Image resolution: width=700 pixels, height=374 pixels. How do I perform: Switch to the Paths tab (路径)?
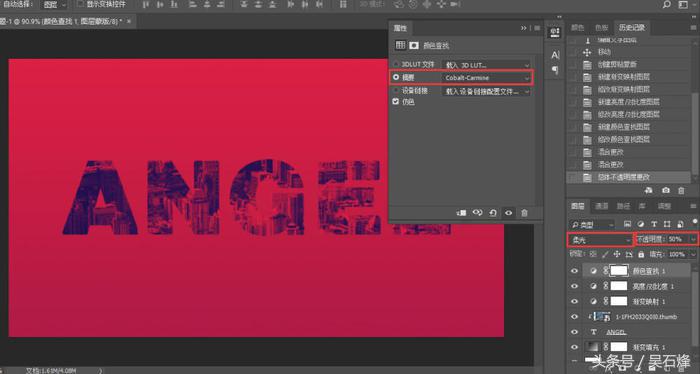623,206
